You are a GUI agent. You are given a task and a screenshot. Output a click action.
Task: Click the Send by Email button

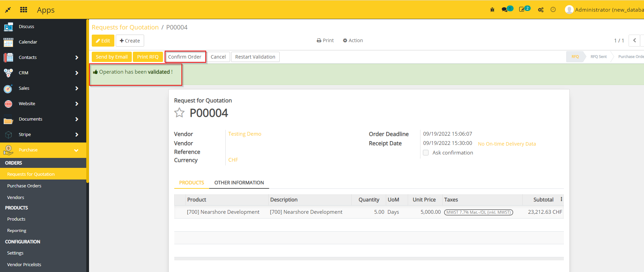click(112, 57)
